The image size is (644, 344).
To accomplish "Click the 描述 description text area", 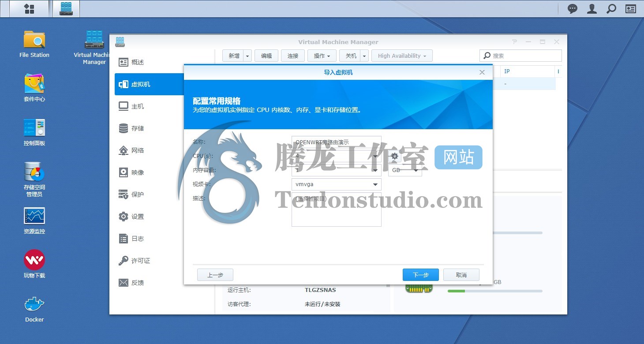I will pyautogui.click(x=336, y=209).
